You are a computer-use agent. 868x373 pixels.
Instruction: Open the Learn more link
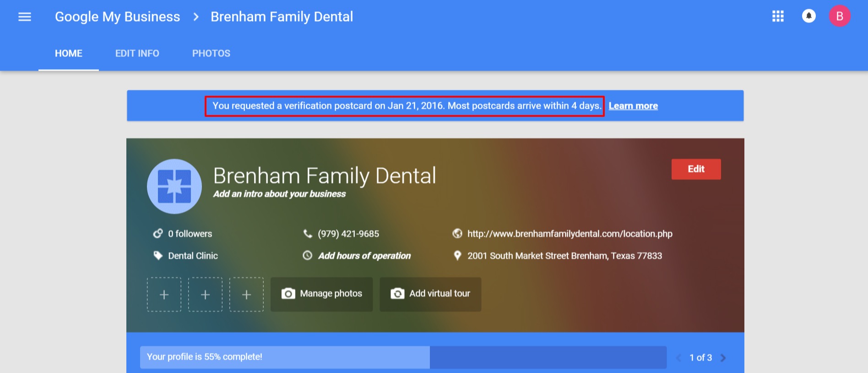tap(633, 106)
